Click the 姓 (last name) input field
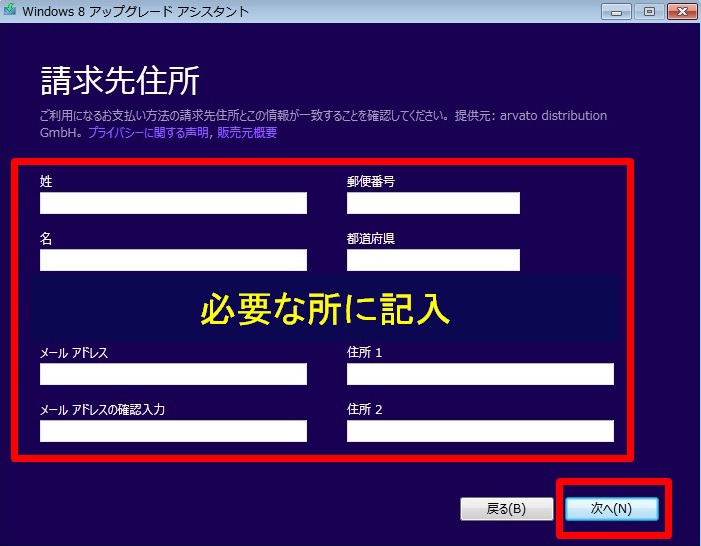This screenshot has height=546, width=701. 173,203
